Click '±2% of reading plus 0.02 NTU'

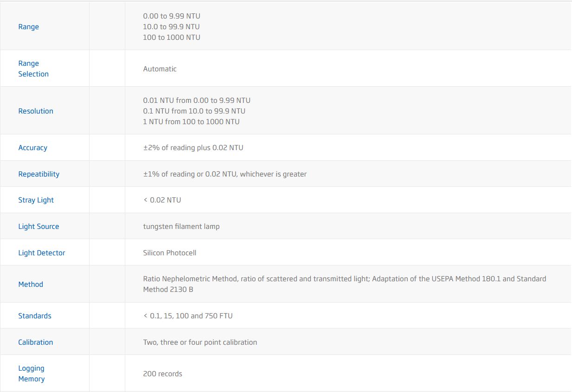click(x=193, y=148)
